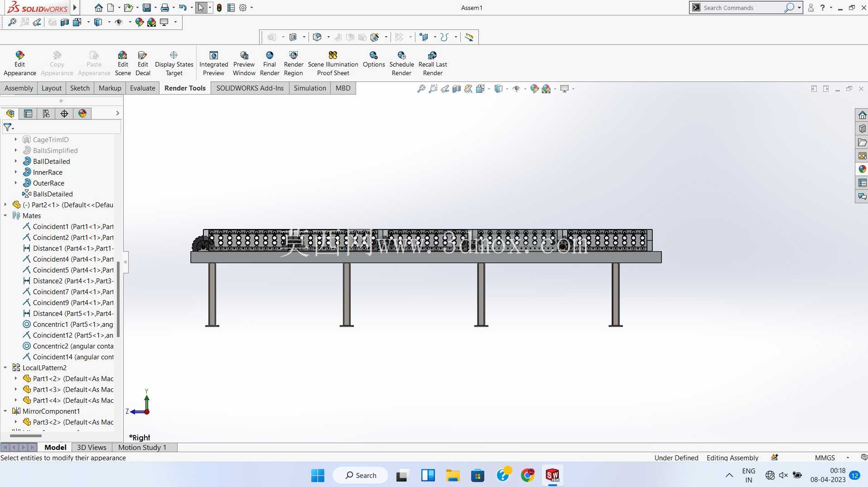
Task: Click the Edit Decal tool
Action: pyautogui.click(x=143, y=63)
